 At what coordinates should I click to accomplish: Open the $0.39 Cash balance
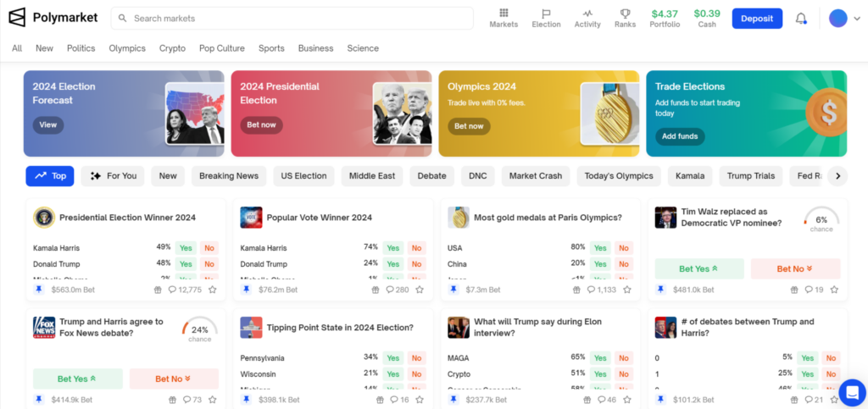(707, 19)
